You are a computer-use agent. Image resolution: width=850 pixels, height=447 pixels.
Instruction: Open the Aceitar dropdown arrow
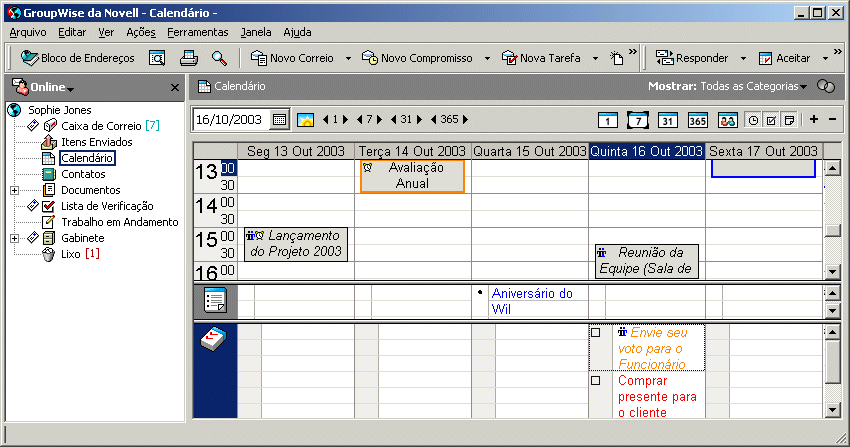825,59
